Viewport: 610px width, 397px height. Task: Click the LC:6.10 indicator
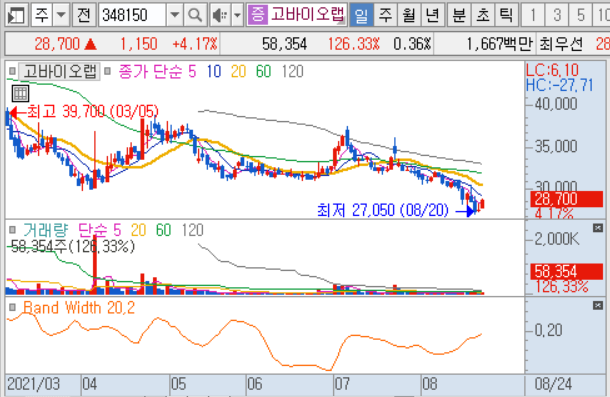552,70
